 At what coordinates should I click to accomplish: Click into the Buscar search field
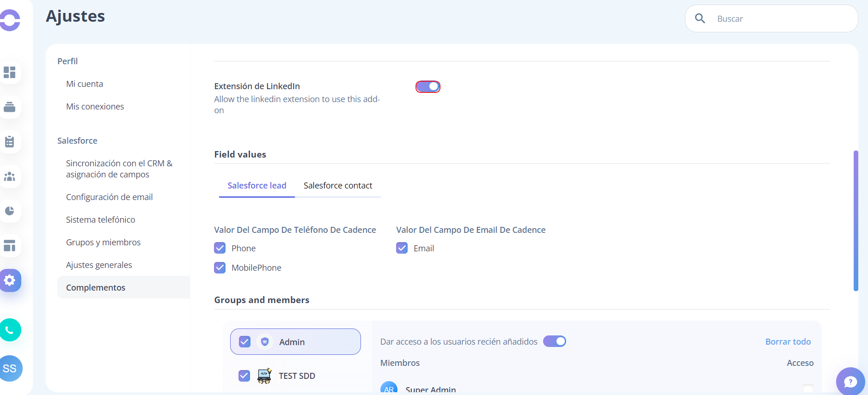point(771,18)
